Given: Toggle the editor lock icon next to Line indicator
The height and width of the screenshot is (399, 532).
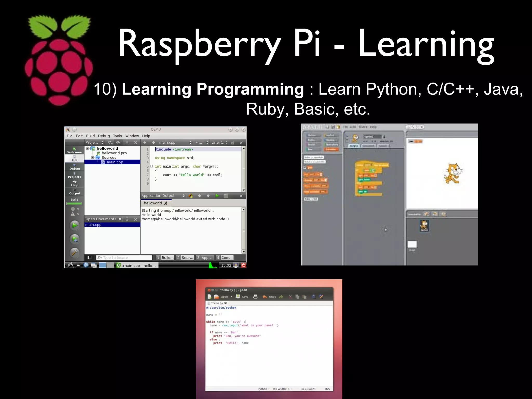Looking at the screenshot, I should pyautogui.click(x=233, y=143).
